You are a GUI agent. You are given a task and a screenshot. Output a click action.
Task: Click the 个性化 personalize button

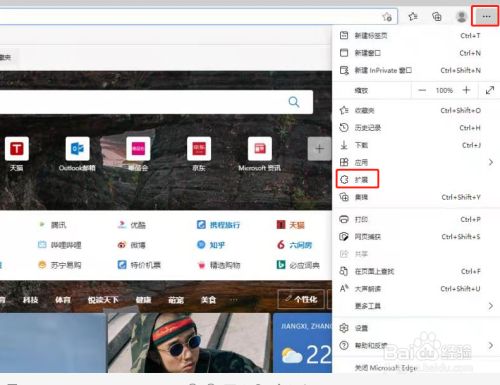[x=301, y=299]
